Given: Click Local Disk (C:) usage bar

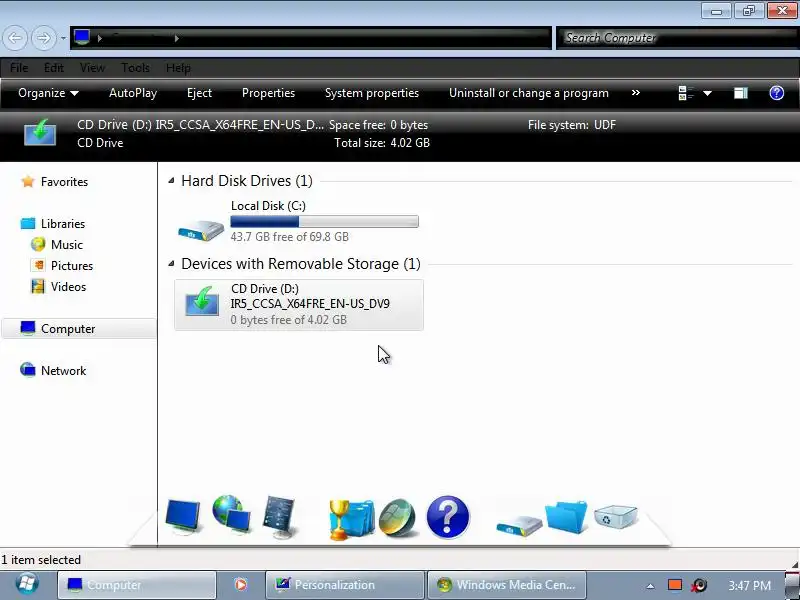Looking at the screenshot, I should click(x=324, y=221).
